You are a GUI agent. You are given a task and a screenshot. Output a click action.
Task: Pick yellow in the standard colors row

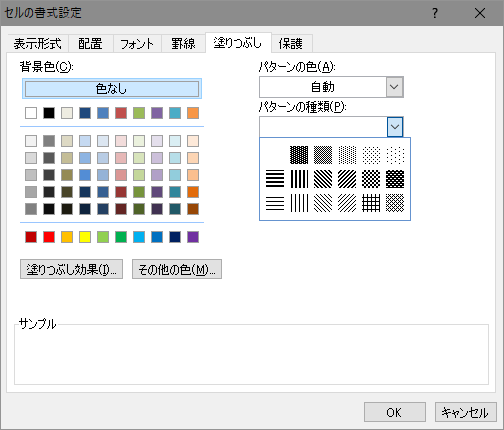(85, 237)
